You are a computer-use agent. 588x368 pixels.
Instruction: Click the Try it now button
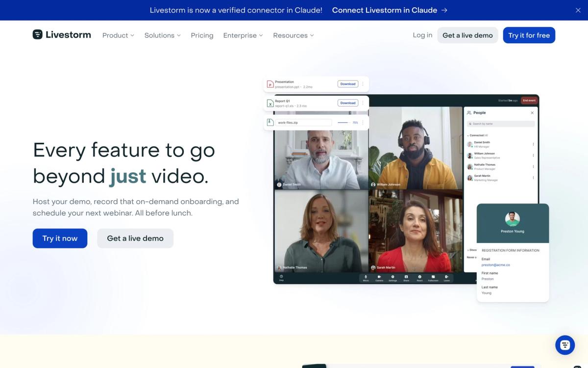click(60, 238)
